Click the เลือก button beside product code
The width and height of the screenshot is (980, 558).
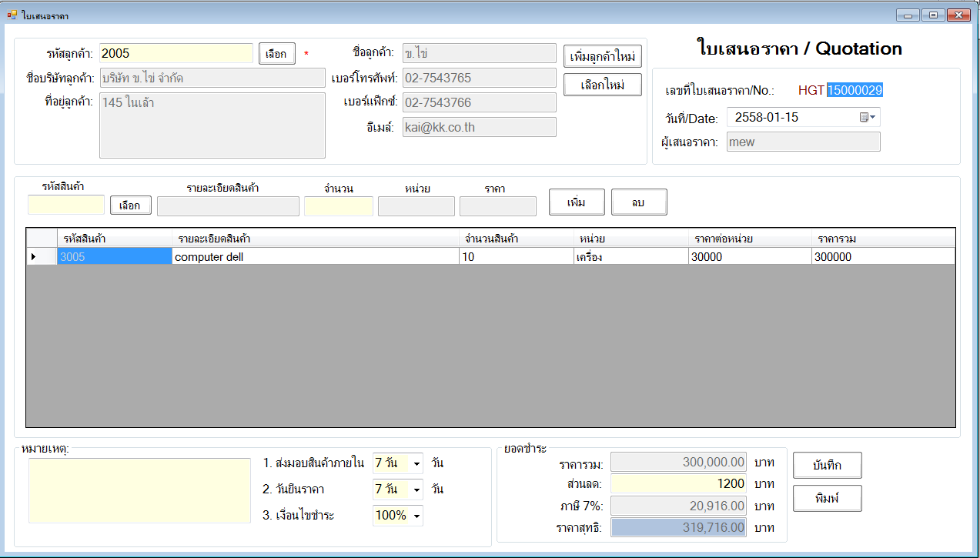129,206
